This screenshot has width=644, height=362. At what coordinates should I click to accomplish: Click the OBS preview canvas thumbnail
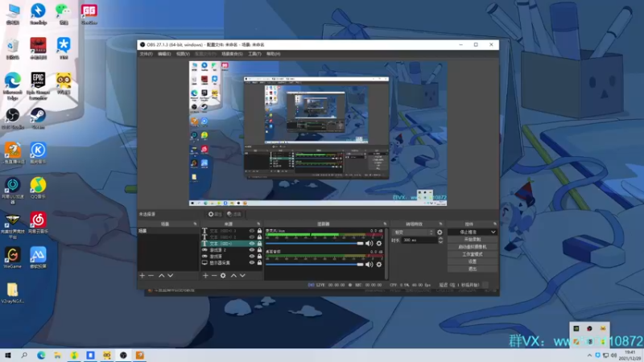(x=318, y=134)
